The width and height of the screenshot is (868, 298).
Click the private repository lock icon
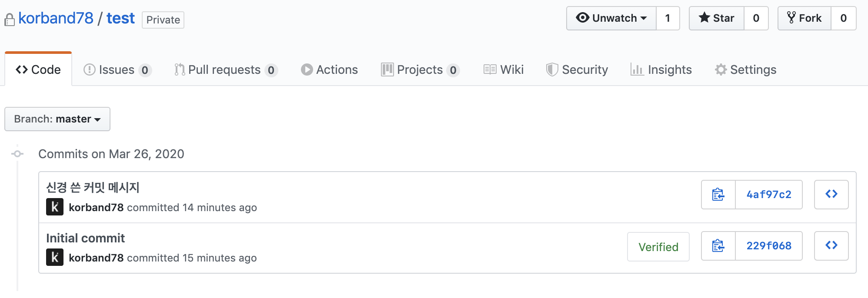pyautogui.click(x=10, y=20)
